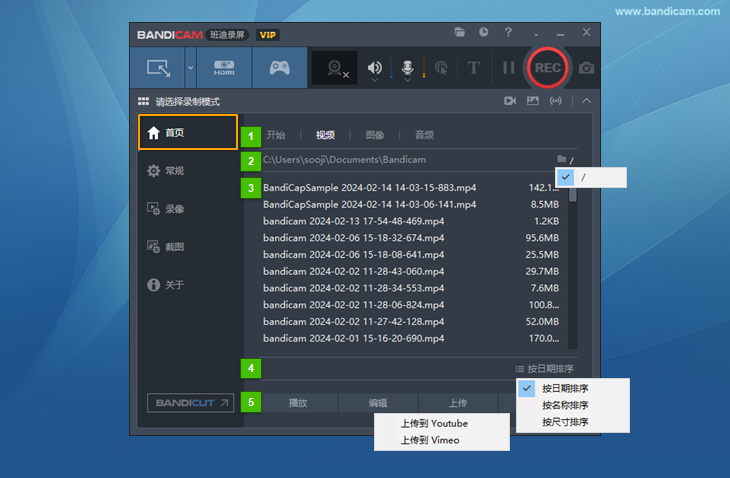Take a screenshot with the camera icon
730x478 pixels.
586,68
